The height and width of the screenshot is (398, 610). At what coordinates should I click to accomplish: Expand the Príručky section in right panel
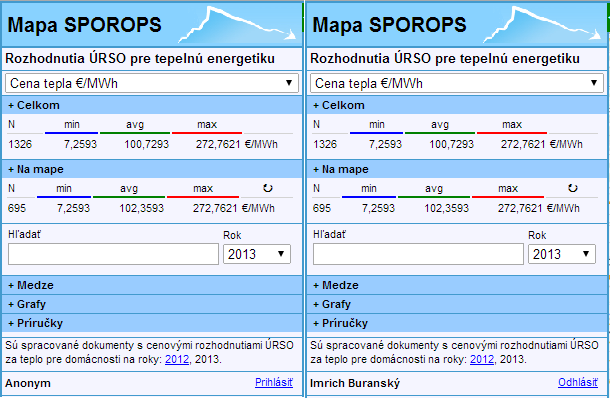pyautogui.click(x=457, y=323)
